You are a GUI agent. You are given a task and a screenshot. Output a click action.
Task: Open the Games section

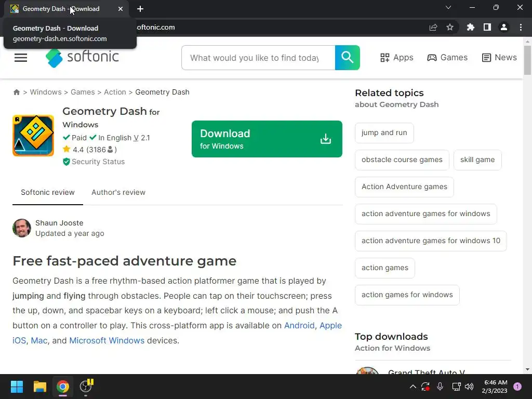[x=447, y=58]
